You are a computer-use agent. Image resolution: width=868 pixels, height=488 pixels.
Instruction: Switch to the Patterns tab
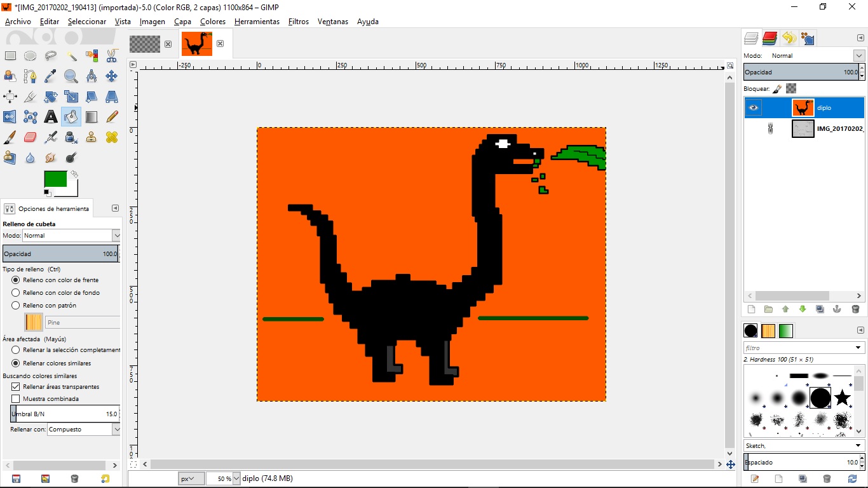(x=768, y=331)
